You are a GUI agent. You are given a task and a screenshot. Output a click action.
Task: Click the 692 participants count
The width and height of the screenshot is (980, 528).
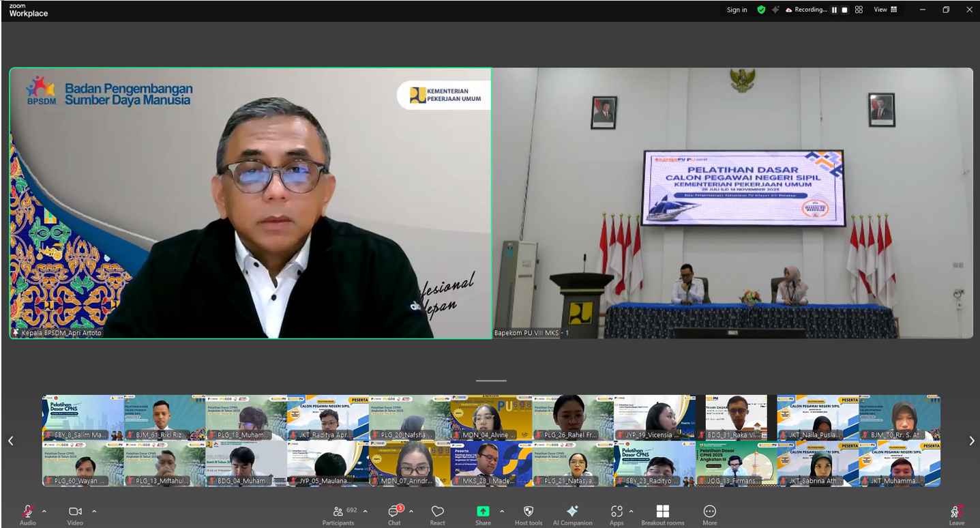coord(352,510)
